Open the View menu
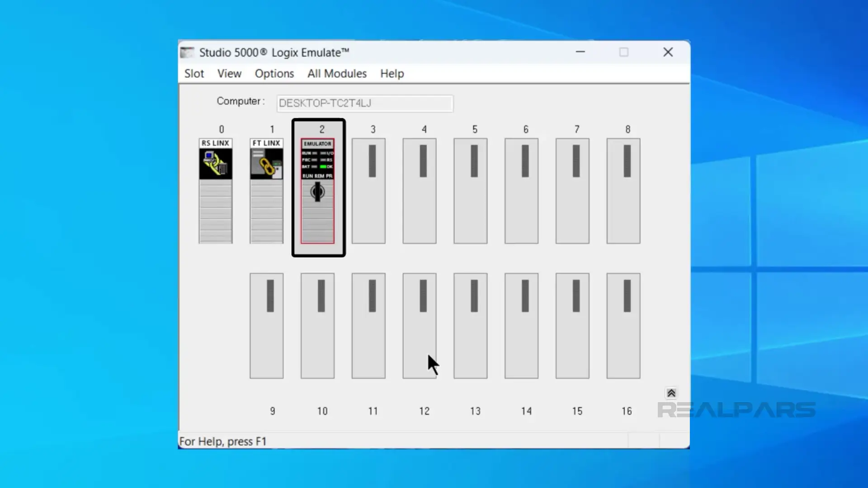 [x=229, y=73]
